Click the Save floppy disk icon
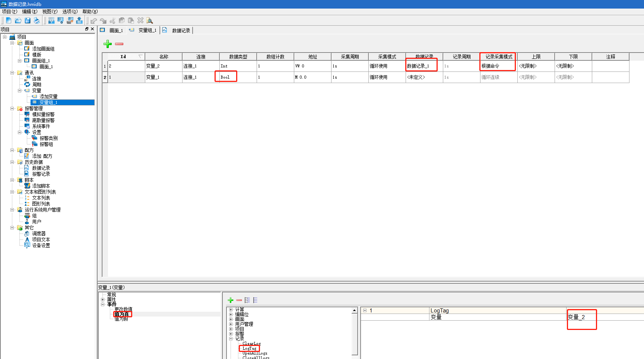644x359 pixels. click(28, 20)
